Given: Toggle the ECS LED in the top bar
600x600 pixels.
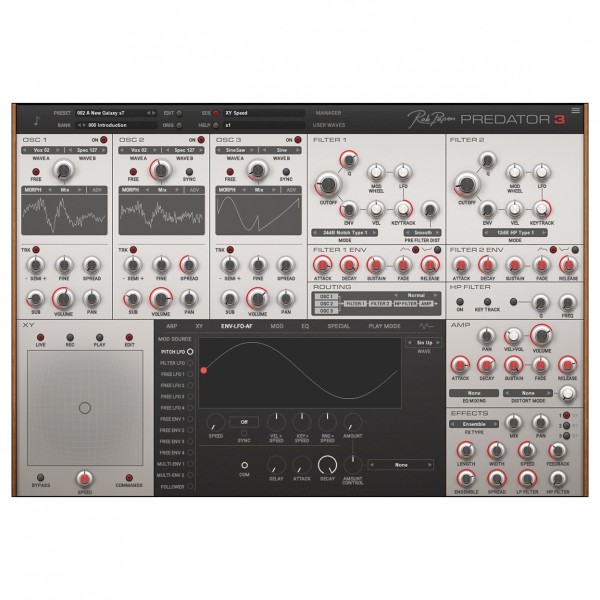Looking at the screenshot, I should pos(216,113).
